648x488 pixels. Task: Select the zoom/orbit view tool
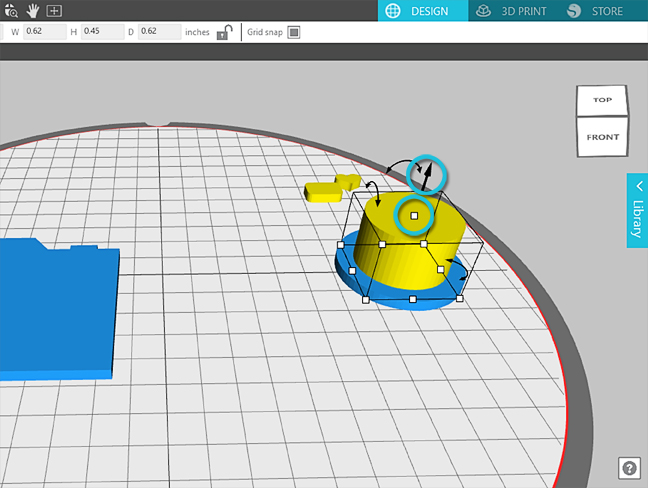[x=11, y=10]
